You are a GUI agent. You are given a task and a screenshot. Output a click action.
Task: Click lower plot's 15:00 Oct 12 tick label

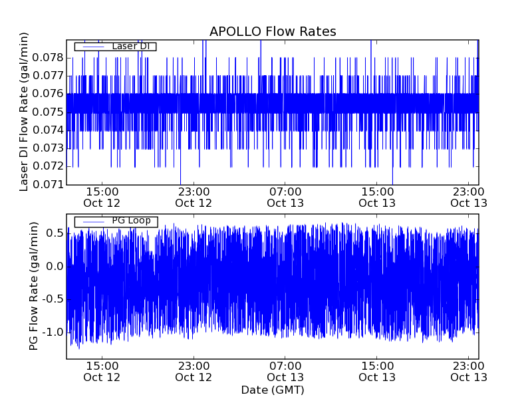[102, 372]
